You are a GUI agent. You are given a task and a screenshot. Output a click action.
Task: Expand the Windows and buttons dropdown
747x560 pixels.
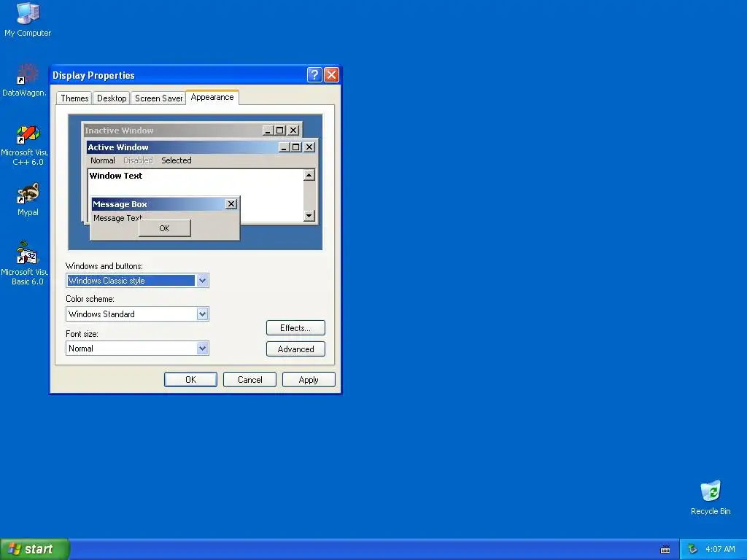(x=202, y=281)
